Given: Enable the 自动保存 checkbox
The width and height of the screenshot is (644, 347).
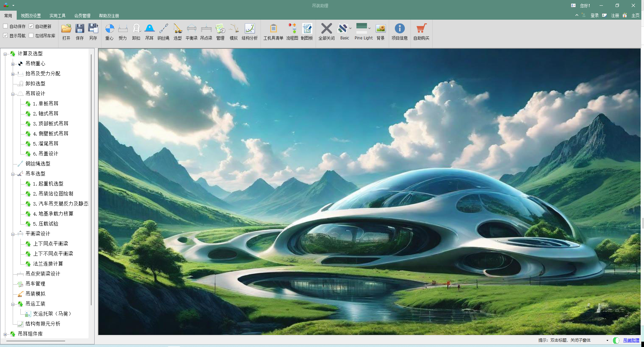Looking at the screenshot, I should click(x=5, y=26).
